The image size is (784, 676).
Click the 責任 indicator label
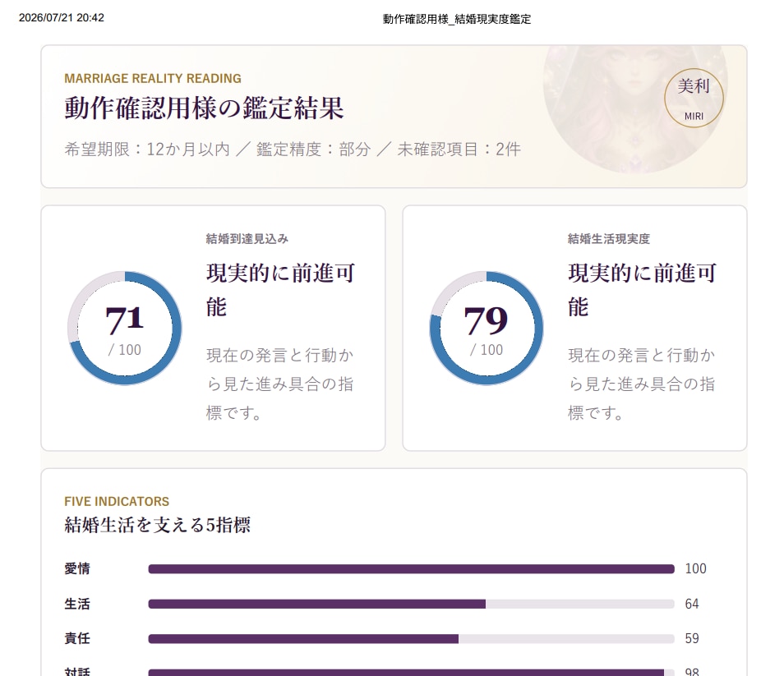tap(77, 638)
